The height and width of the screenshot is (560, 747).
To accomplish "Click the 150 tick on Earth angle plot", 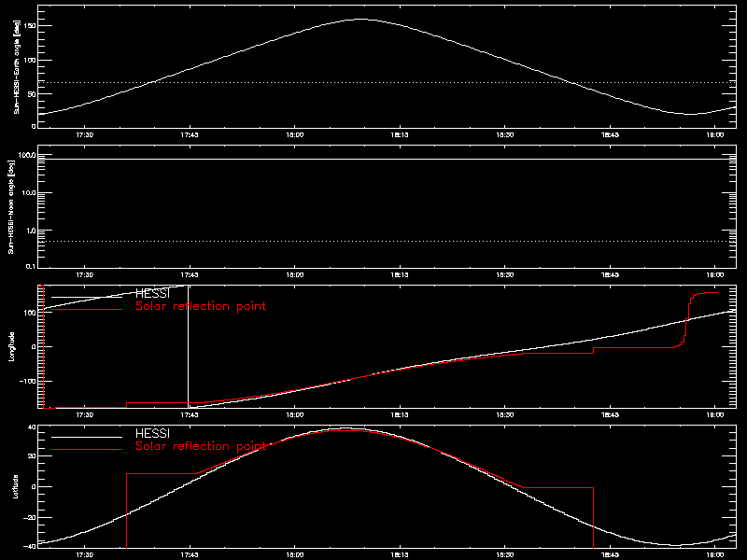I will point(30,26).
